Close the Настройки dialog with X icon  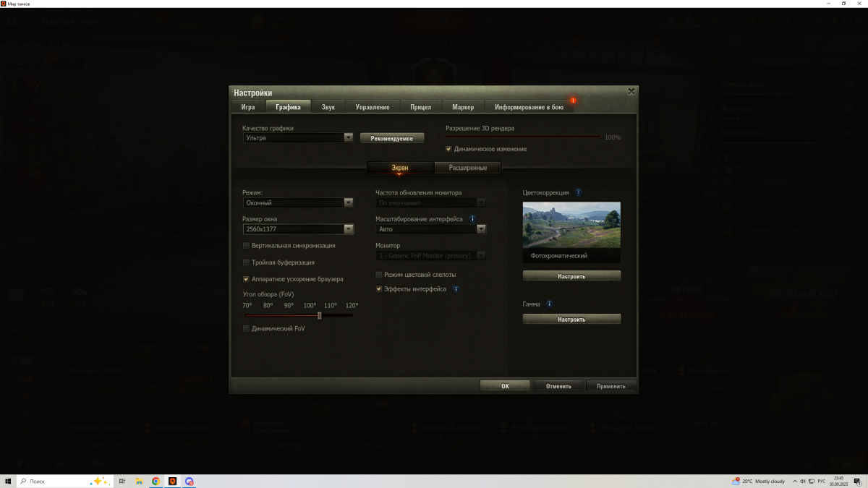631,92
